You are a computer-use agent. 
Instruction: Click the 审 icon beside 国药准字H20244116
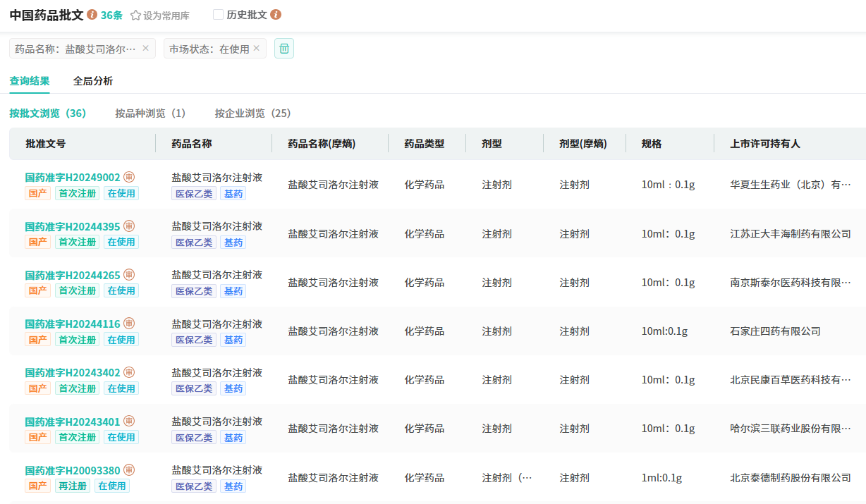coord(129,324)
